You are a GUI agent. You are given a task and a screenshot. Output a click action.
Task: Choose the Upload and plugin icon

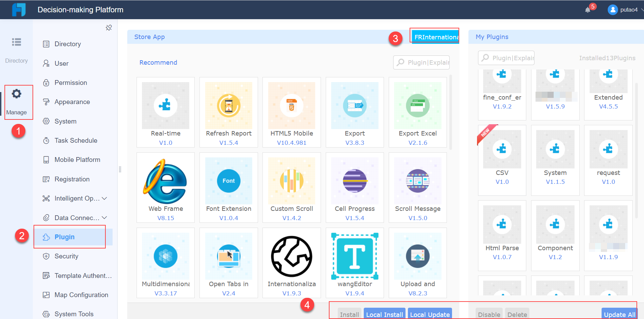click(x=418, y=256)
